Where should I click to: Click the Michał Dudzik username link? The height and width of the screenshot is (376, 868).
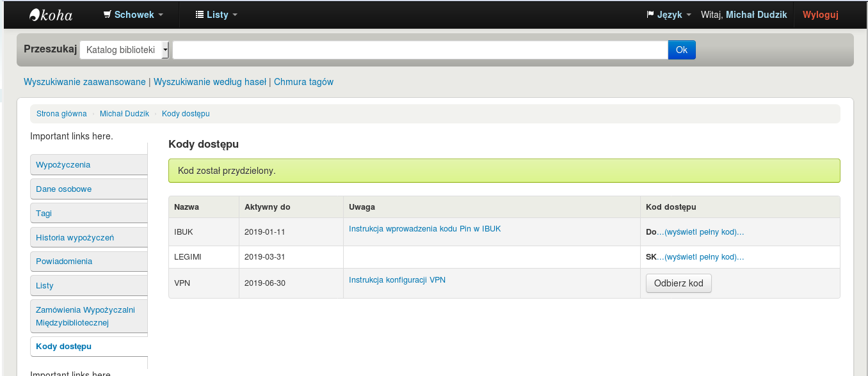(x=756, y=15)
